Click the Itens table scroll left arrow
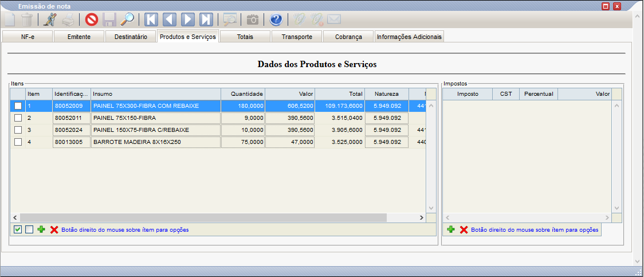 tap(15, 217)
